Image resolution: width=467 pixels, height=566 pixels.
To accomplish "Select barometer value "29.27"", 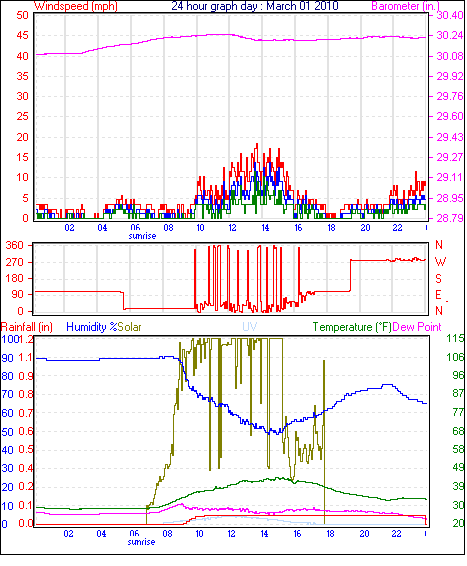I will pos(450,157).
